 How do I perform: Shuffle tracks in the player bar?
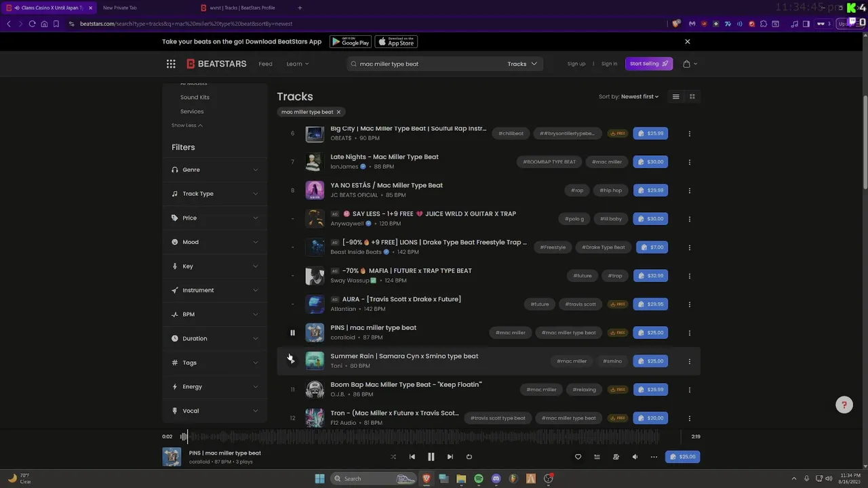click(393, 457)
